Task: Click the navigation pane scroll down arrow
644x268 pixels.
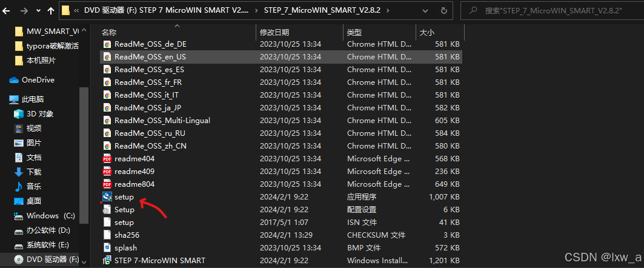Action: 84,261
